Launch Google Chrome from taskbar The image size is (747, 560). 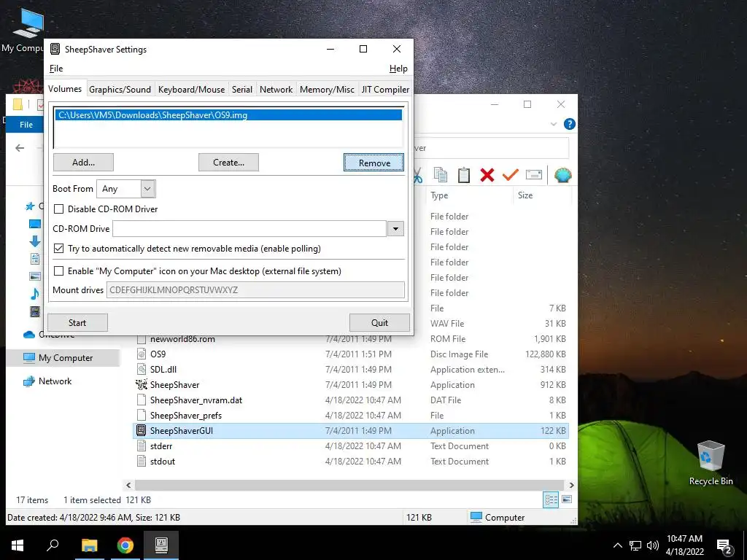coord(125,545)
